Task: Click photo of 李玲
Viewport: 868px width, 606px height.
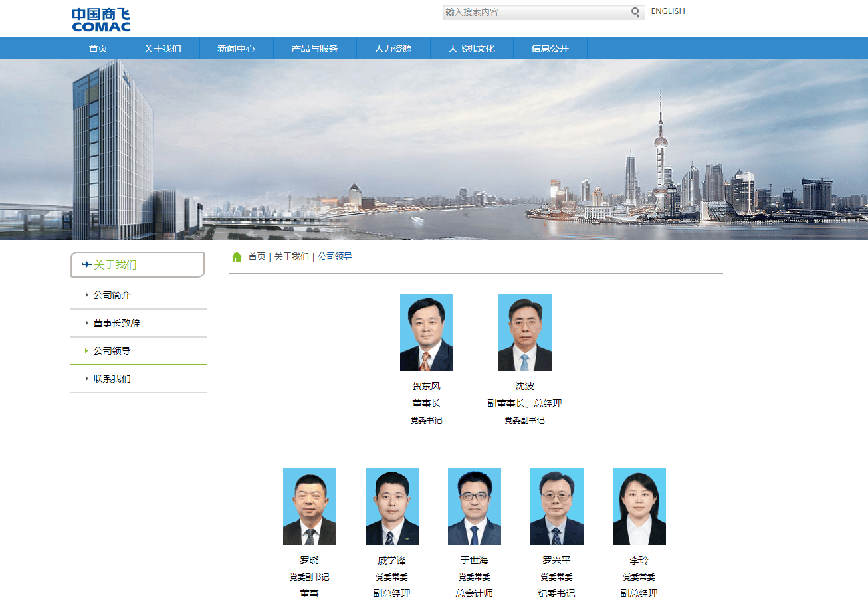Action: 639,506
